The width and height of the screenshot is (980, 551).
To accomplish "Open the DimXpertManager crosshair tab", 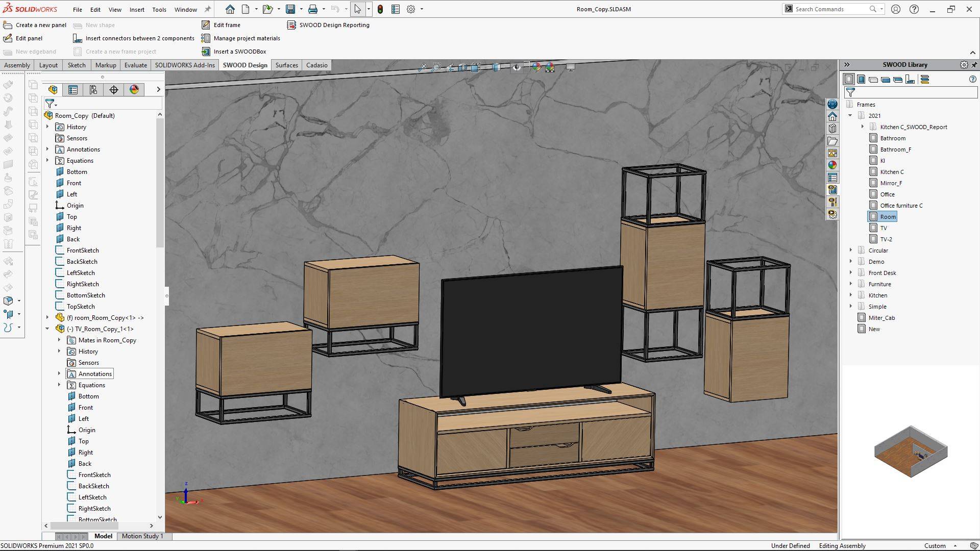I will pos(114,90).
